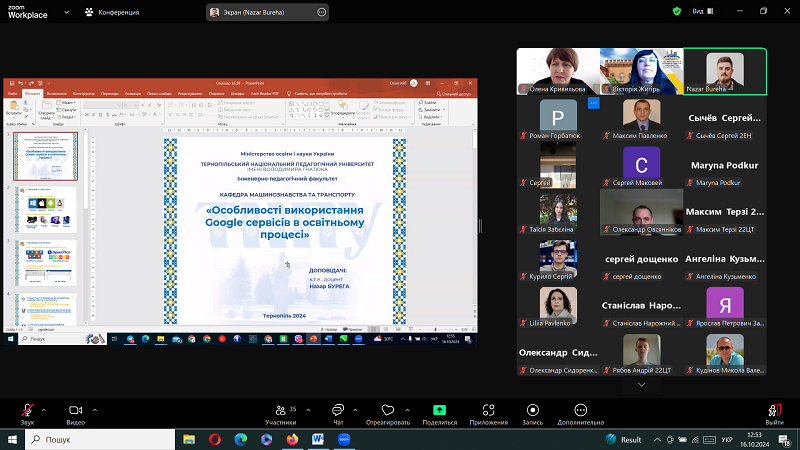Open the Участники participants panel
The width and height of the screenshot is (800, 450).
pyautogui.click(x=281, y=414)
